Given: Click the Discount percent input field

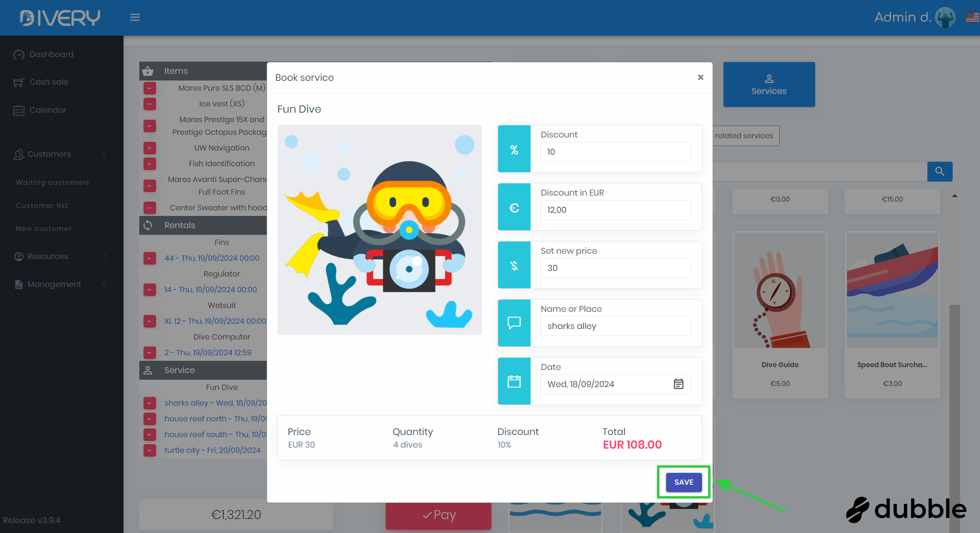Looking at the screenshot, I should coord(615,152).
